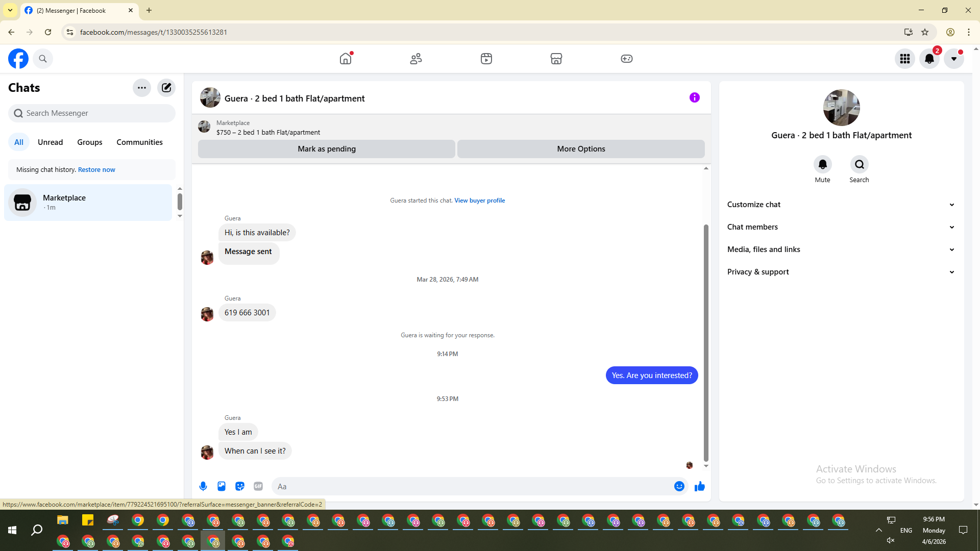Click the voice clip microphone icon
This screenshot has width=980, height=551.
pyautogui.click(x=203, y=486)
